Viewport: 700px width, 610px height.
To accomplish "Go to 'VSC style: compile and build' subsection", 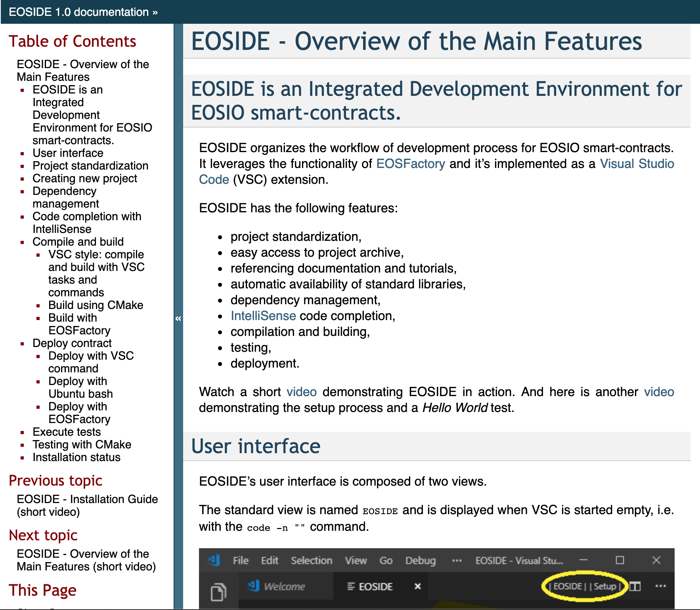I will point(96,273).
